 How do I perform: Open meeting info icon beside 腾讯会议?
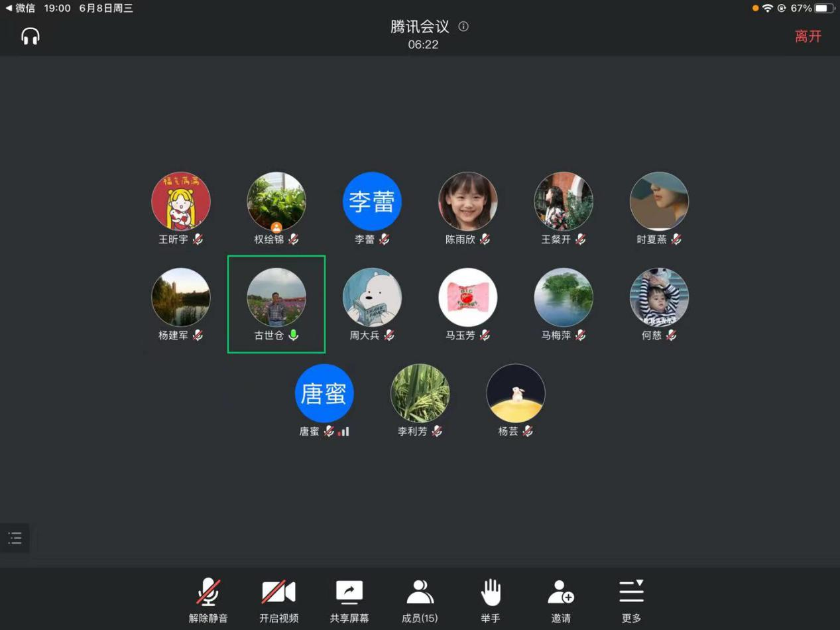pyautogui.click(x=463, y=27)
